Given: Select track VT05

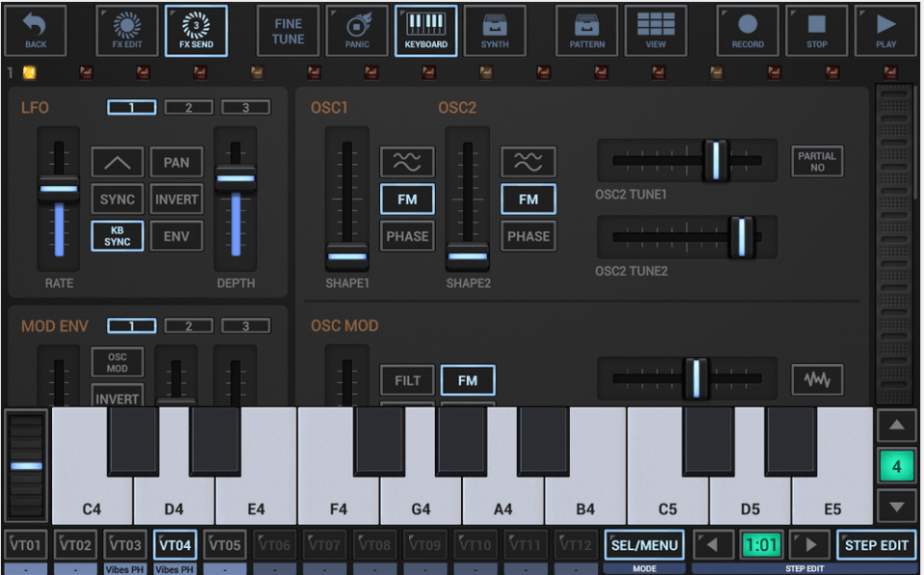Looking at the screenshot, I should point(224,545).
